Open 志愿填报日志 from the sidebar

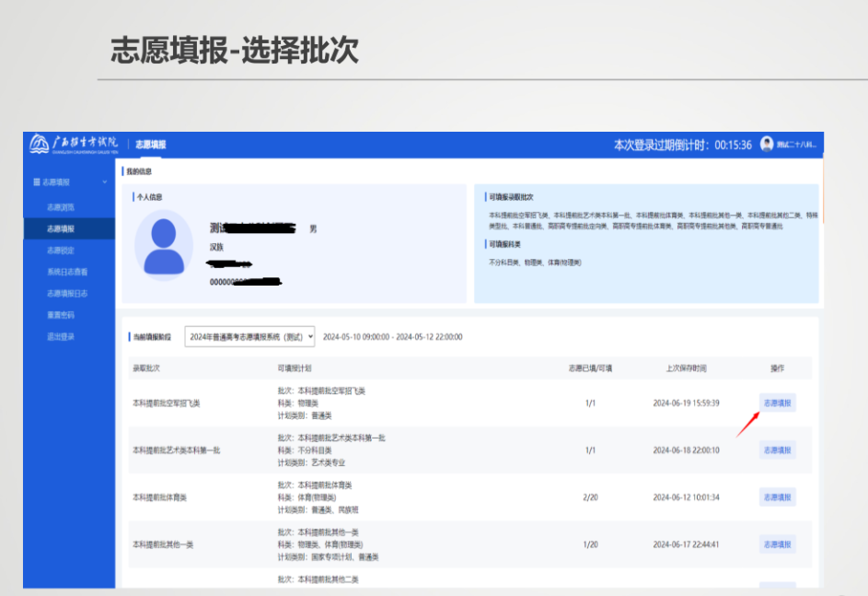[63, 295]
